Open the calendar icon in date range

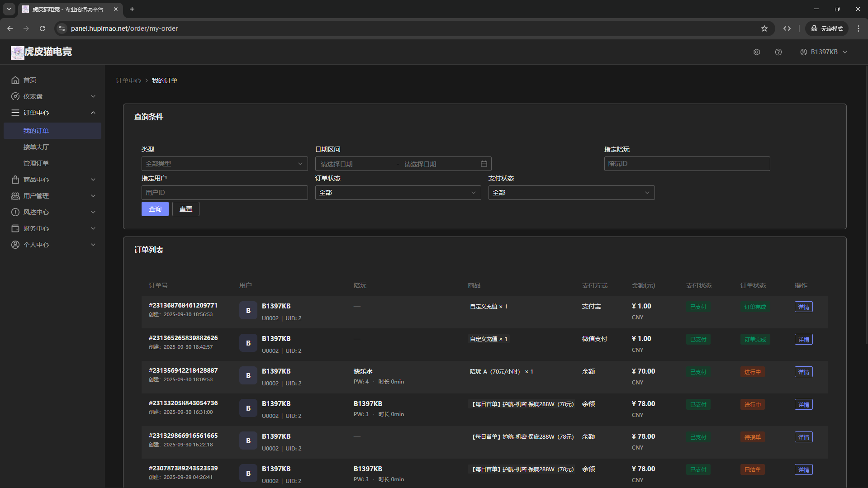click(484, 164)
